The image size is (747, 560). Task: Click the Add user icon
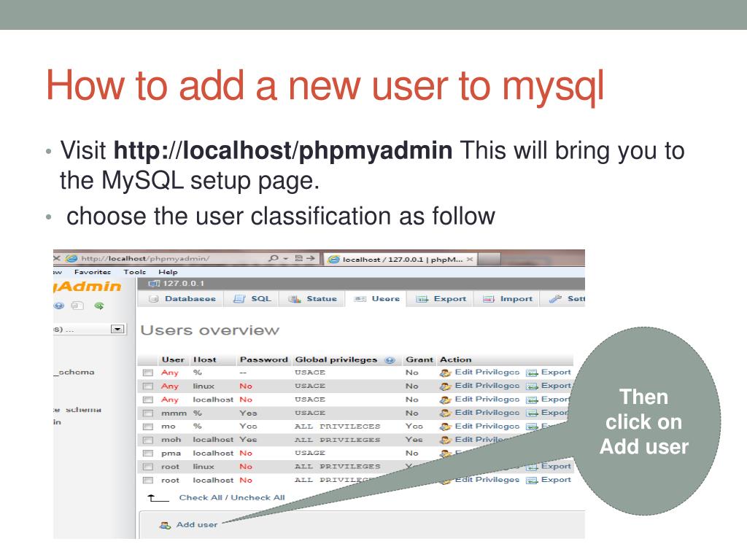pos(165,525)
